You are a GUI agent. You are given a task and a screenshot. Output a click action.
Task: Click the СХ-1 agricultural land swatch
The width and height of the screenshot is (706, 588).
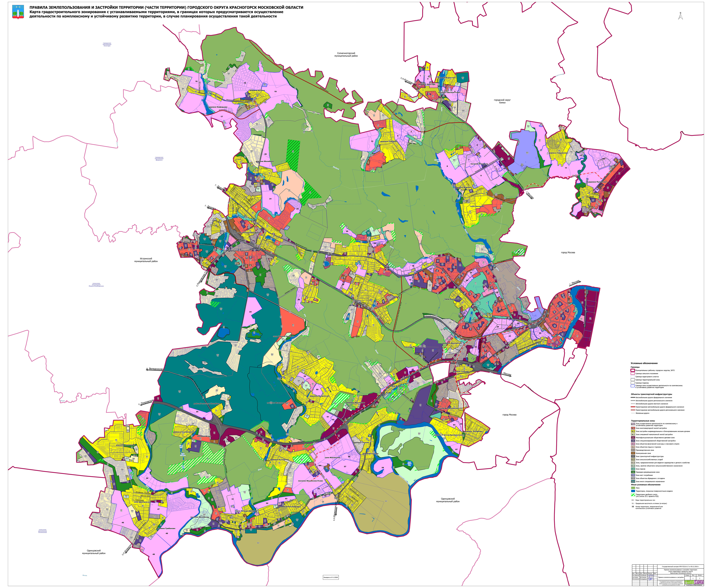[x=633, y=460]
